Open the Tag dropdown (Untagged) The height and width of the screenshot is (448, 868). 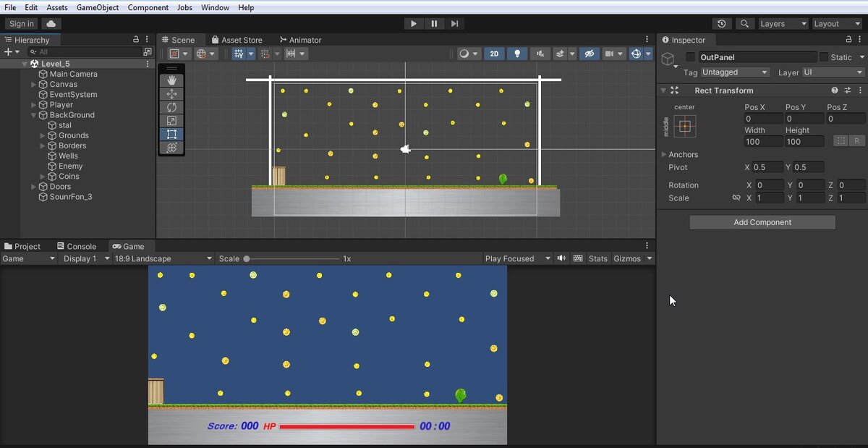coord(735,72)
